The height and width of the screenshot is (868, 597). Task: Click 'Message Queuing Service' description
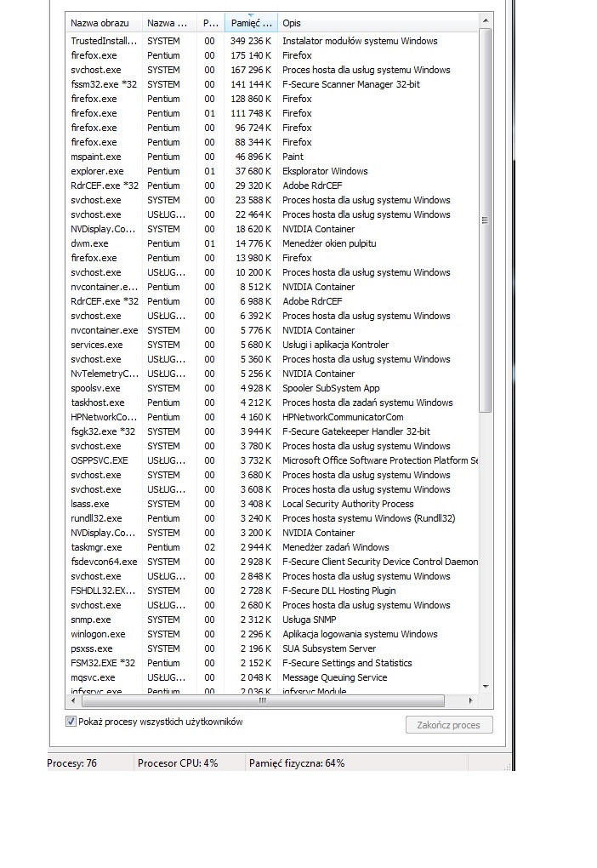point(335,677)
